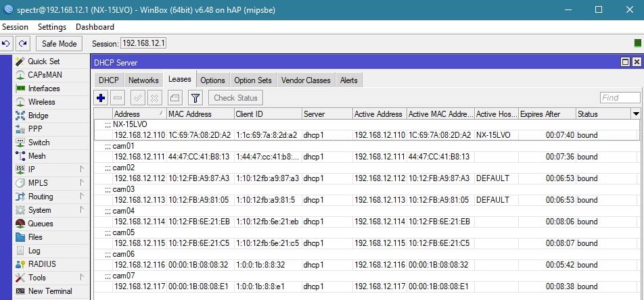Click the Undo arrow icon
644x300 pixels.
point(6,43)
